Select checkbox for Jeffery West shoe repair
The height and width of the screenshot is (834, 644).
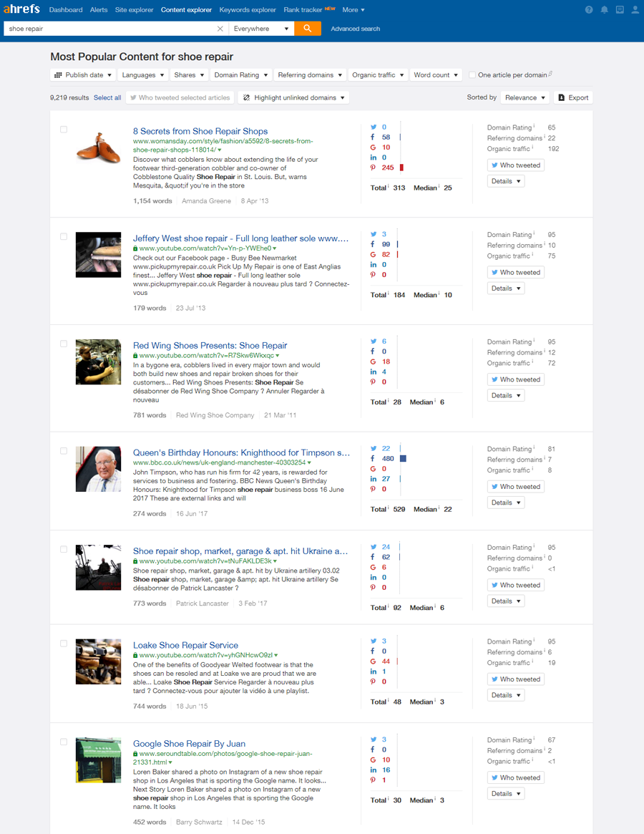click(64, 237)
